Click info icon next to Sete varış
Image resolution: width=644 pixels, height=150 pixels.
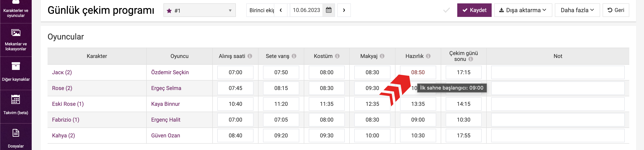[x=294, y=56]
